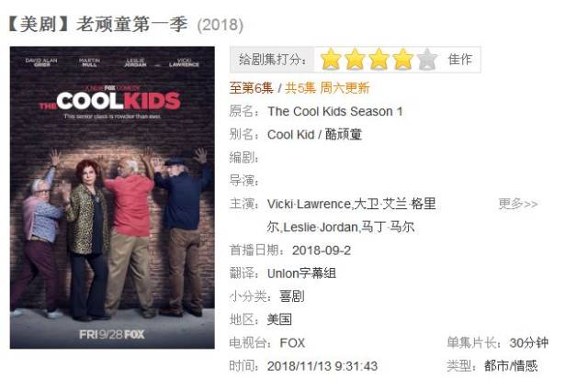588x390 pixels.
Task: Select the fourth rating star
Action: [x=403, y=60]
